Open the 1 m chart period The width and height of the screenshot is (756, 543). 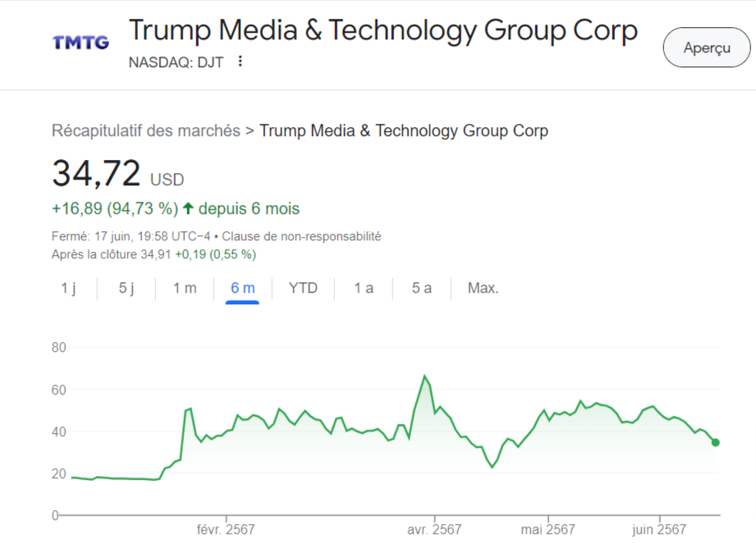coord(184,288)
